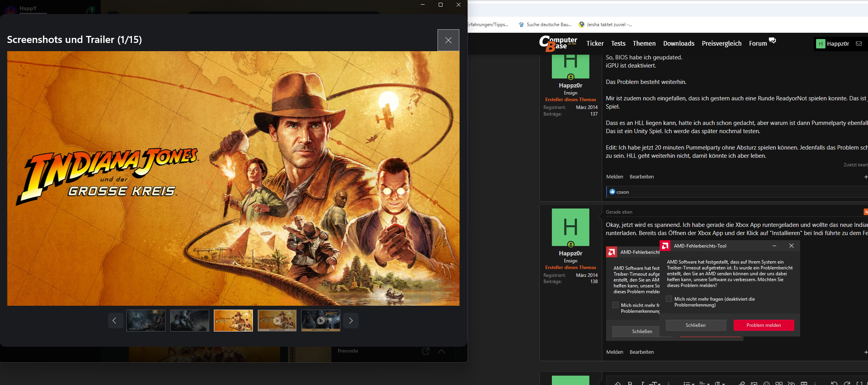The height and width of the screenshot is (385, 868).
Task: Click the post count '138'
Action: pyautogui.click(x=594, y=282)
